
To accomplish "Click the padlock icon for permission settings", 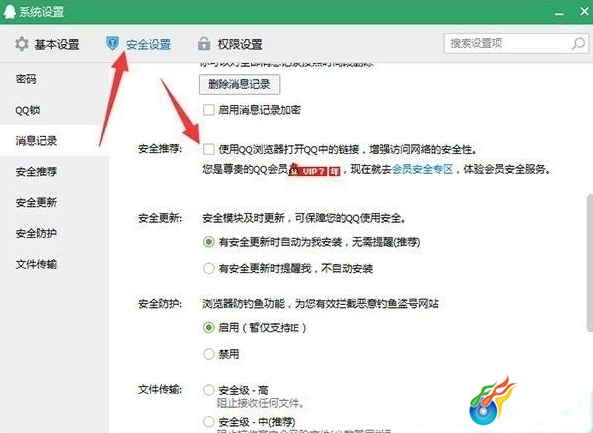I will coord(204,44).
